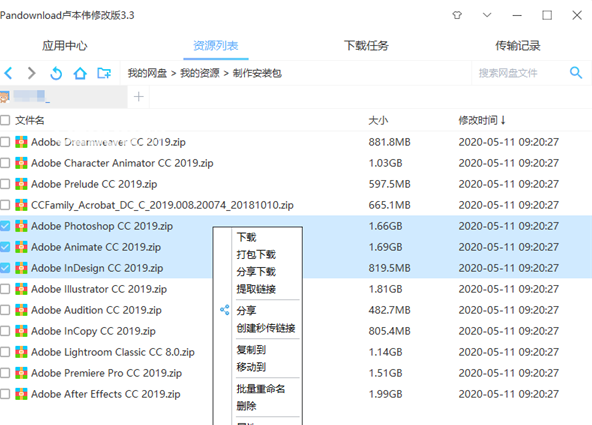592x425 pixels.
Task: Choose 创建秒传链接 menu entry
Action: [x=267, y=328]
